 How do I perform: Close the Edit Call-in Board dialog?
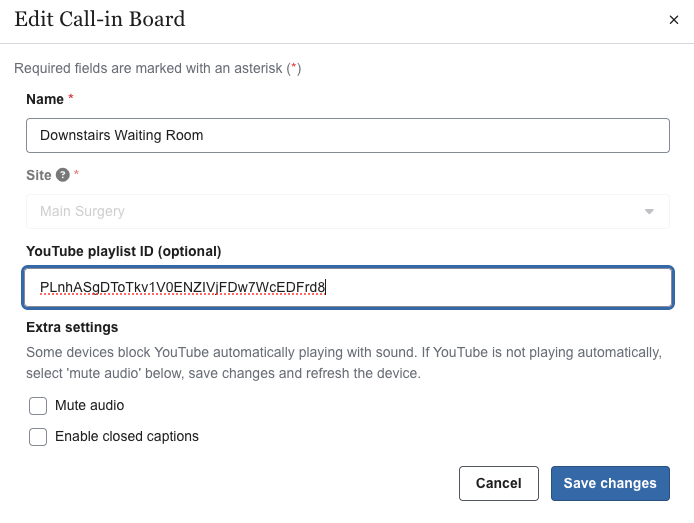pos(671,20)
